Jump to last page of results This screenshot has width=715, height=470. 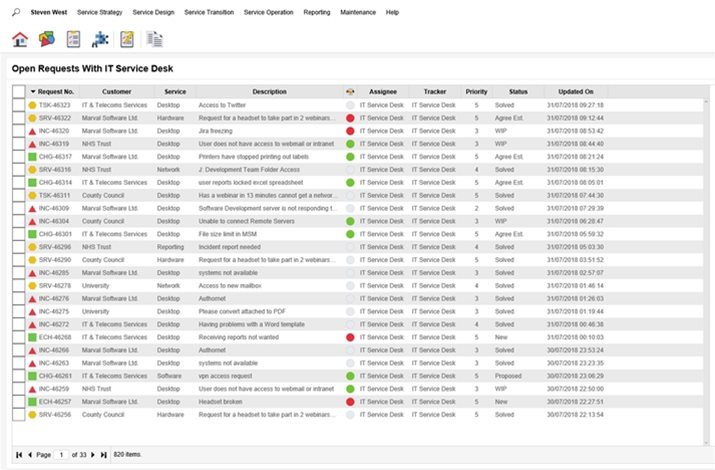pos(103,454)
